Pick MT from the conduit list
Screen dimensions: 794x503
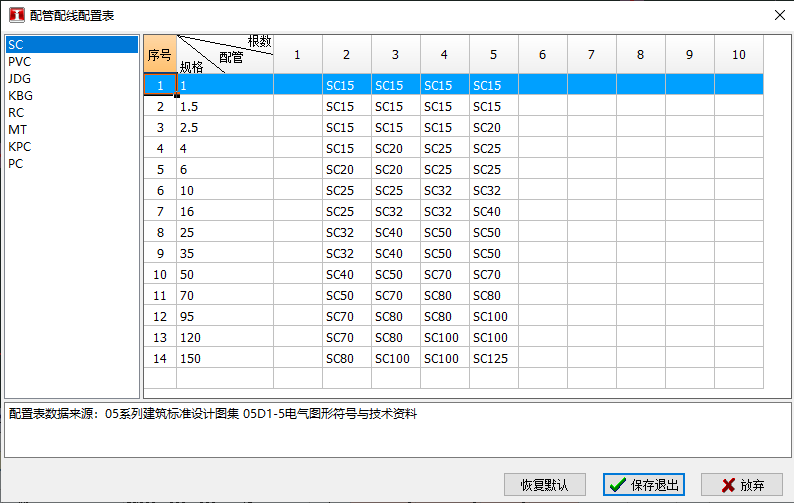click(17, 129)
